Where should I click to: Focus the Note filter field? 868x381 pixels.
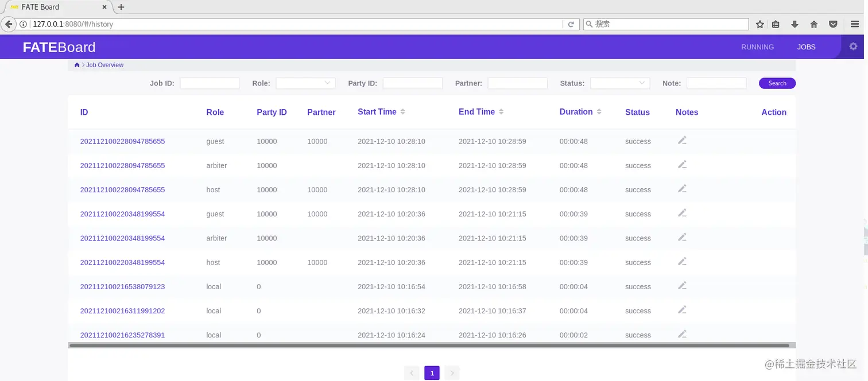[x=716, y=83]
